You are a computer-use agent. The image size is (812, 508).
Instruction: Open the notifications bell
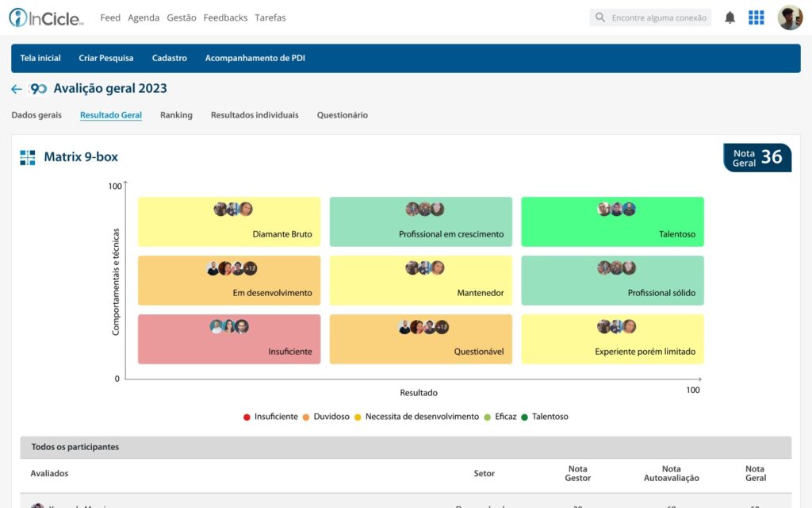click(x=730, y=17)
